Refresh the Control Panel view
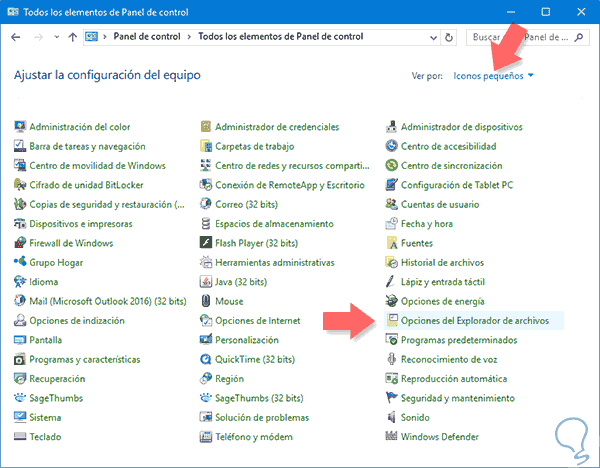 (x=449, y=38)
